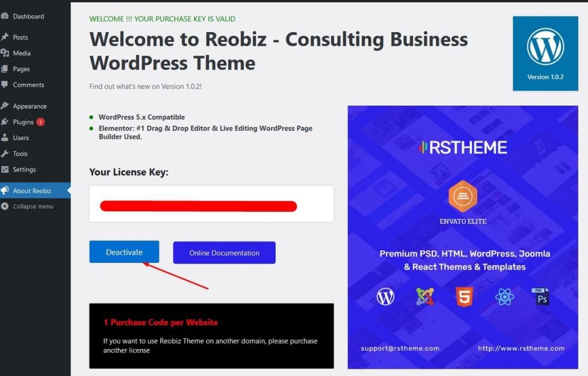This screenshot has width=588, height=376.
Task: Open the Online Documentation button
Action: 225,253
